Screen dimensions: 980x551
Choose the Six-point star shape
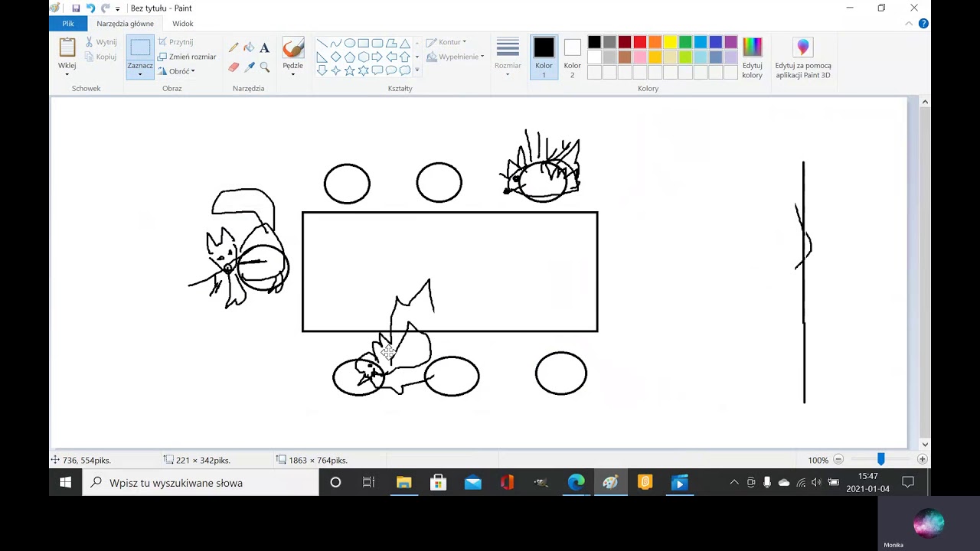(363, 70)
